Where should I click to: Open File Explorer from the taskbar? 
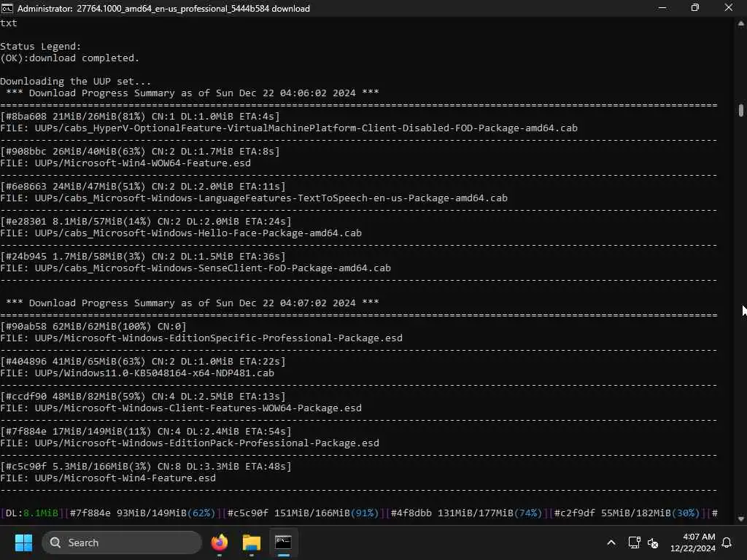pos(251,542)
